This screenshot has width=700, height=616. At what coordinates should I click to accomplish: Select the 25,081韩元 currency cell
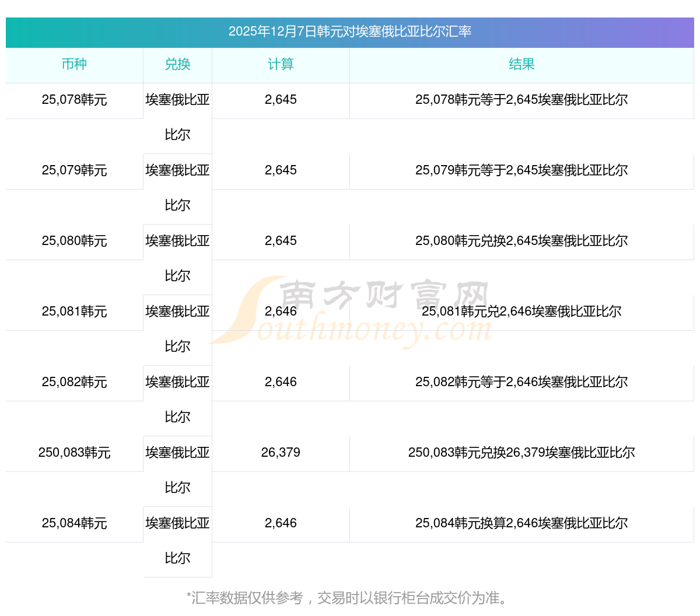click(x=74, y=311)
